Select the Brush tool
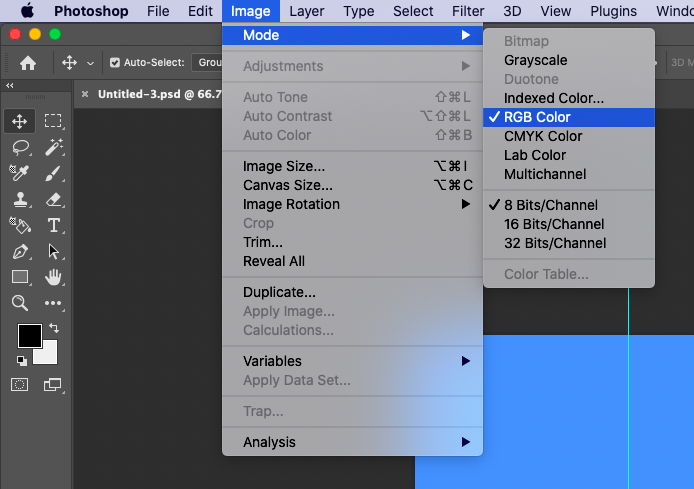Viewport: 694px width, 489px height. 53,173
